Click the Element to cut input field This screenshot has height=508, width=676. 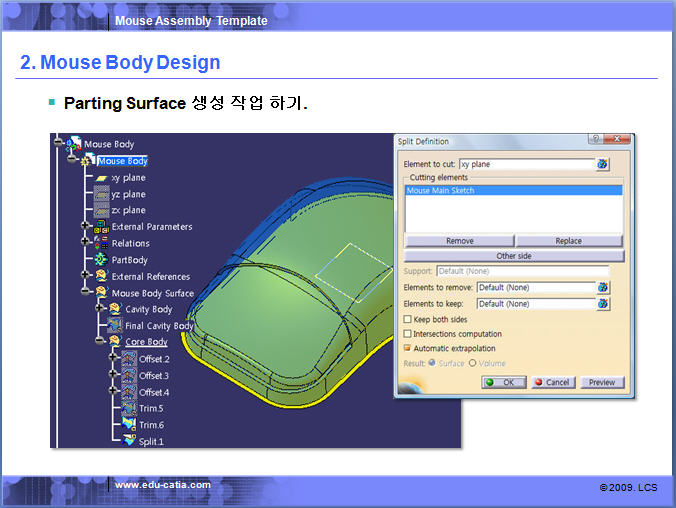526,164
